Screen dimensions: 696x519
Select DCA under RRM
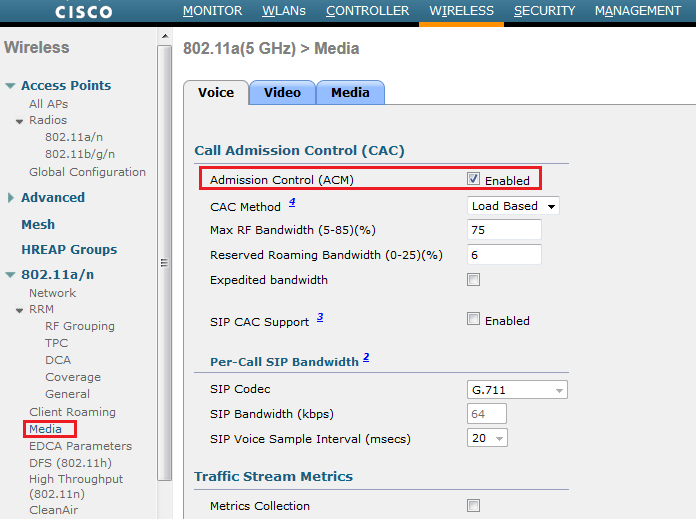coord(57,360)
